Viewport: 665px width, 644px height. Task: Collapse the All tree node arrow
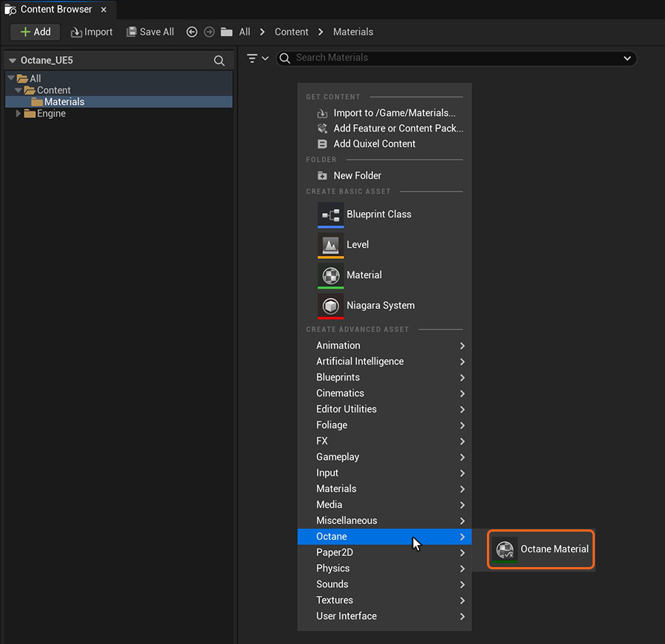pos(11,78)
